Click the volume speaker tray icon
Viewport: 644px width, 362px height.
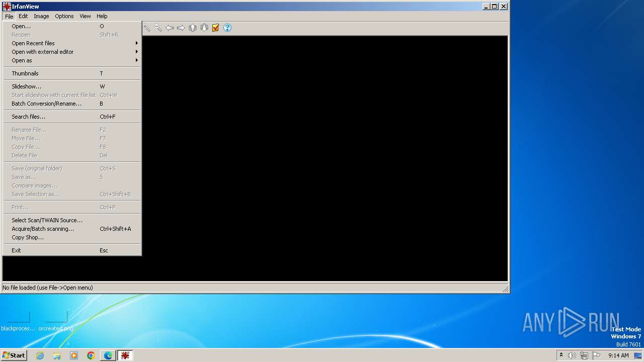[x=572, y=355]
